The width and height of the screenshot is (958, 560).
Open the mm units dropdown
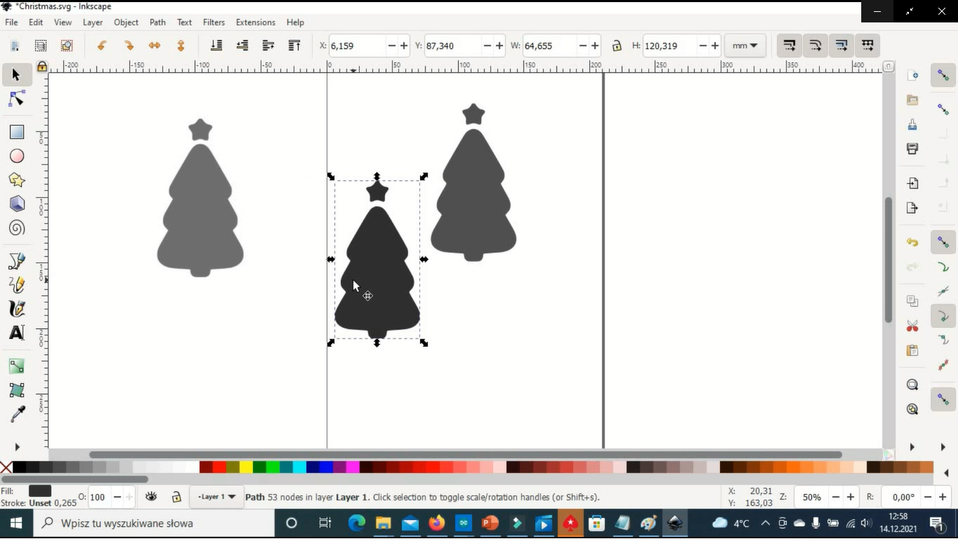(x=744, y=46)
